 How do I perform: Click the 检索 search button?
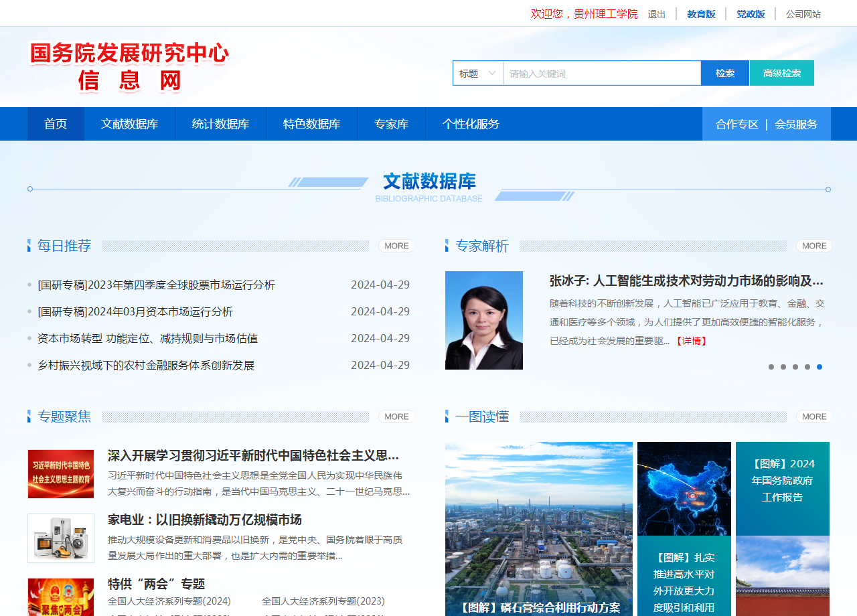[x=725, y=73]
